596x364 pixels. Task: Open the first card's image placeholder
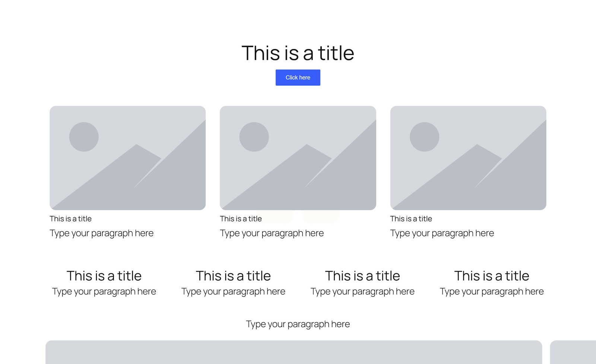pyautogui.click(x=127, y=158)
